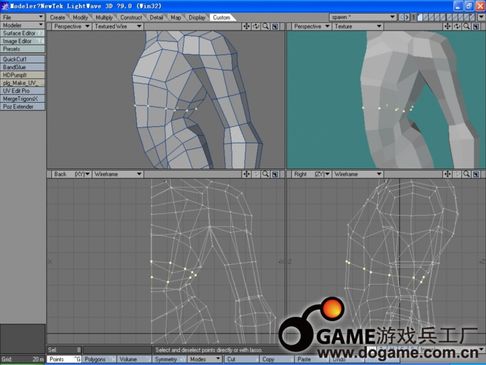Maximize the top-left Textured Wire viewport

tap(275, 26)
